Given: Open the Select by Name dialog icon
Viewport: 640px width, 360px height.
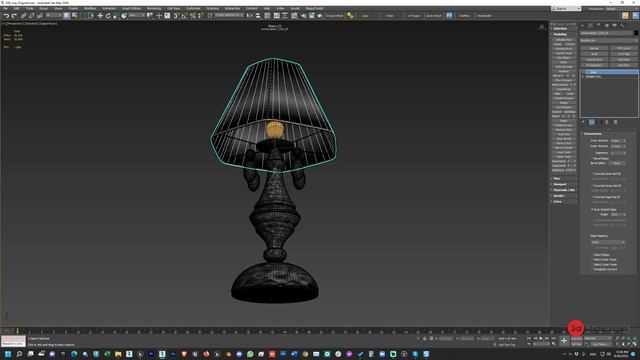Looking at the screenshot, I should pos(74,16).
